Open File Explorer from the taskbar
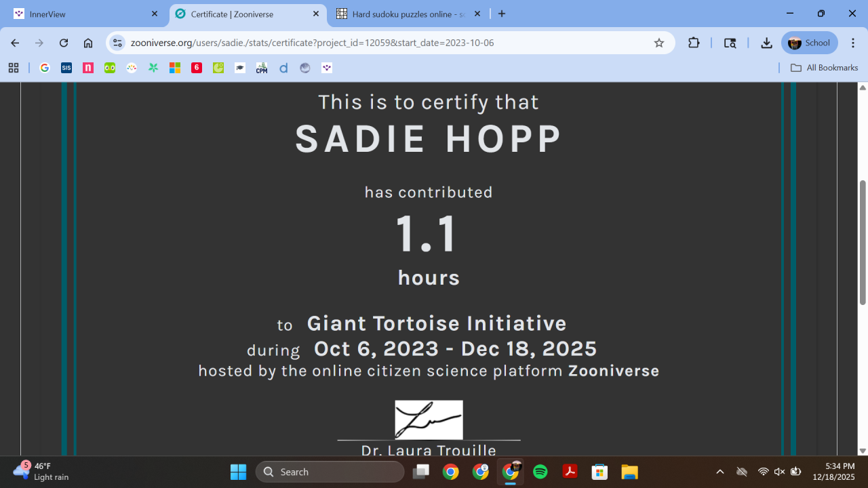Screen dimensions: 868x488 click(630, 472)
